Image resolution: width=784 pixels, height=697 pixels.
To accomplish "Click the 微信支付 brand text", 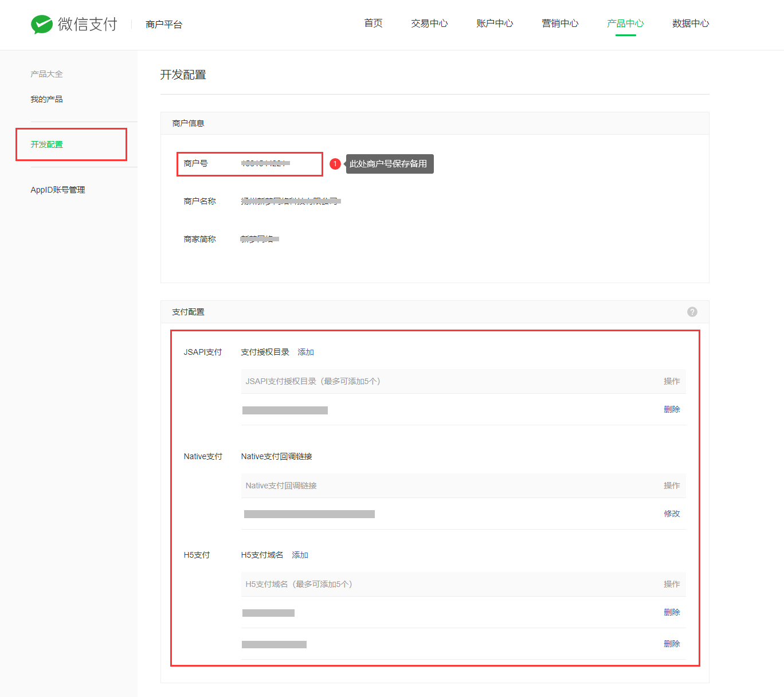I will 88,24.
